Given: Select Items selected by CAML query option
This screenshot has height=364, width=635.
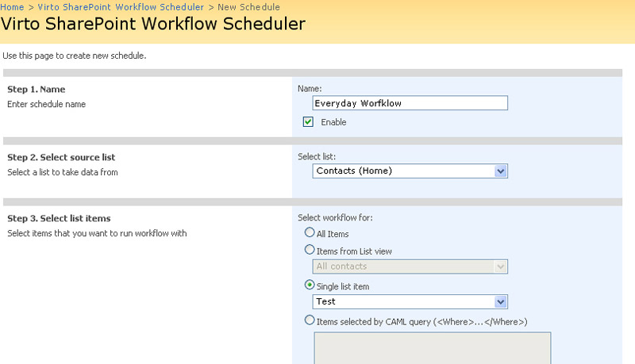Looking at the screenshot, I should 310,320.
